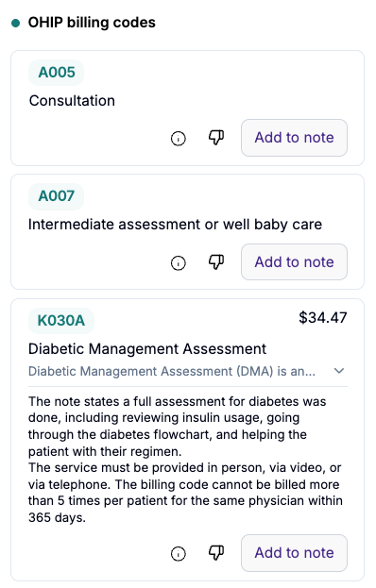
Task: Show info for A007 intermediate assessment
Action: point(179,263)
